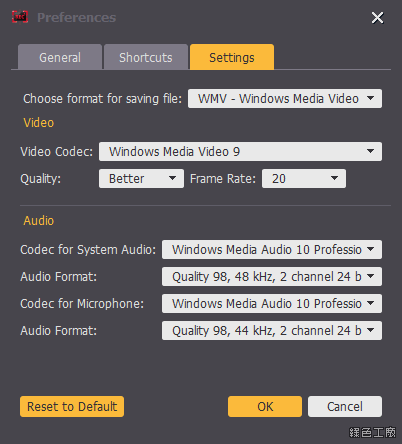The image size is (402, 444).
Task: Click the red REC app icon
Action: tap(20, 17)
